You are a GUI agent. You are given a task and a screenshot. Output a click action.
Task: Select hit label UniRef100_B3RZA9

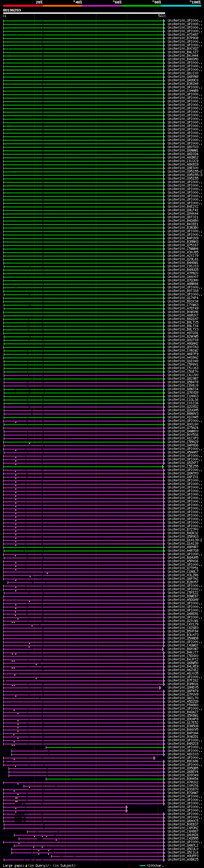(183, 84)
